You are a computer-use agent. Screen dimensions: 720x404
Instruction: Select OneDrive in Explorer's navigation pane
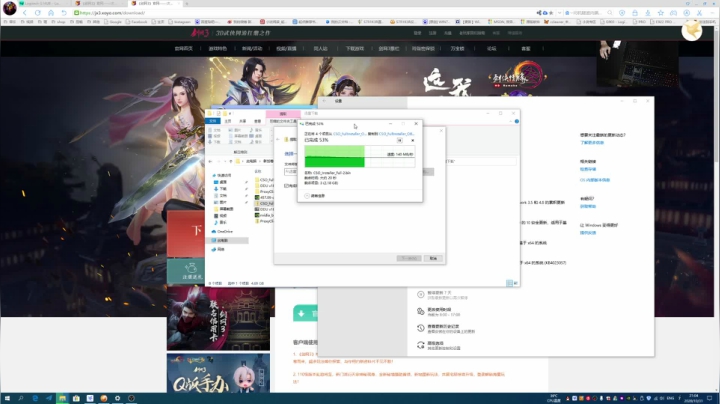pyautogui.click(x=222, y=231)
